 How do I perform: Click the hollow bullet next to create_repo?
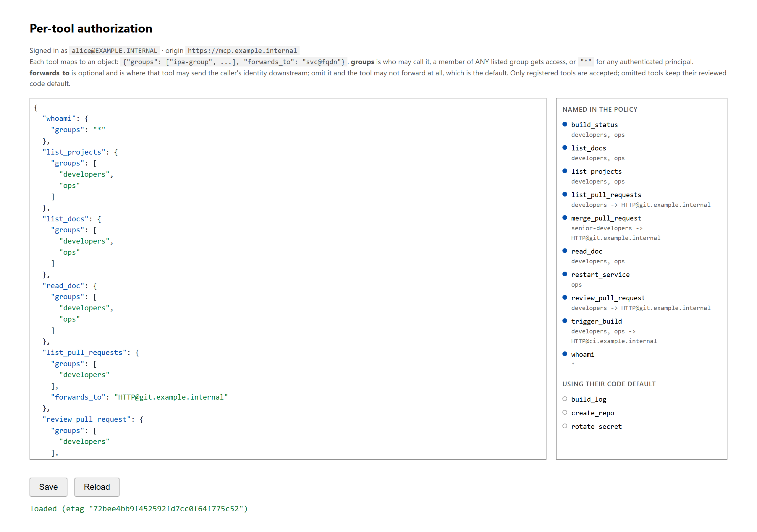tap(565, 413)
